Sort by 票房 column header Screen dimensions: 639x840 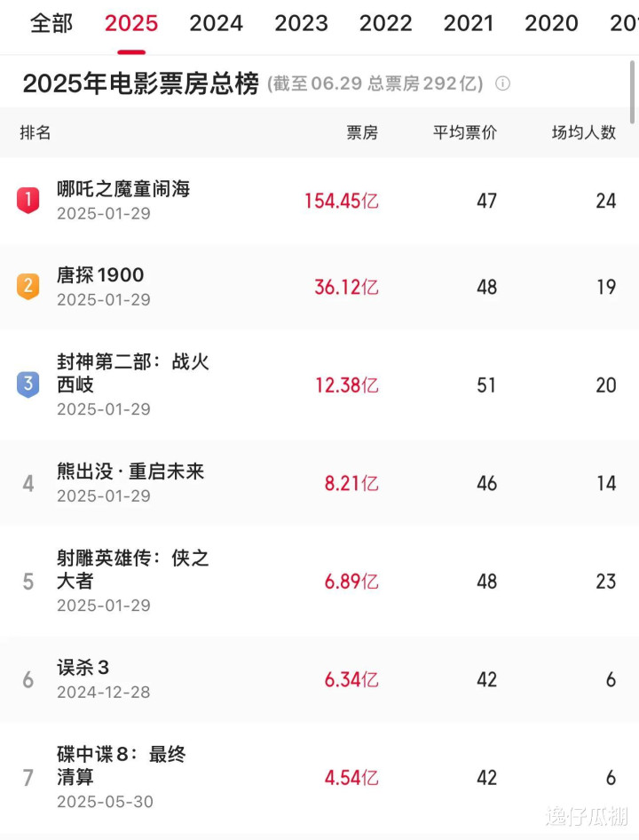coord(362,132)
